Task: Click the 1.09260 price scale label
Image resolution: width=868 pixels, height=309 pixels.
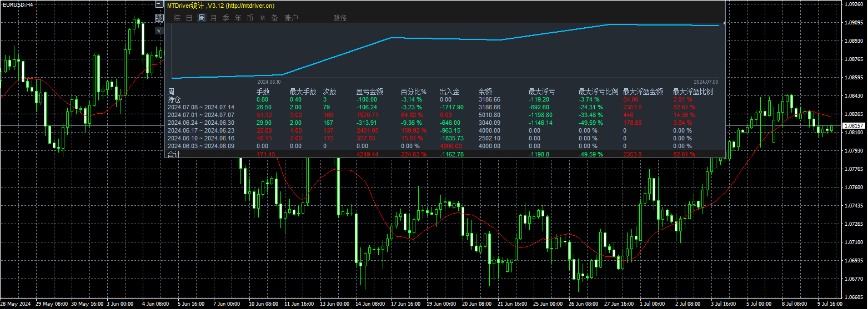Action: coord(854,4)
